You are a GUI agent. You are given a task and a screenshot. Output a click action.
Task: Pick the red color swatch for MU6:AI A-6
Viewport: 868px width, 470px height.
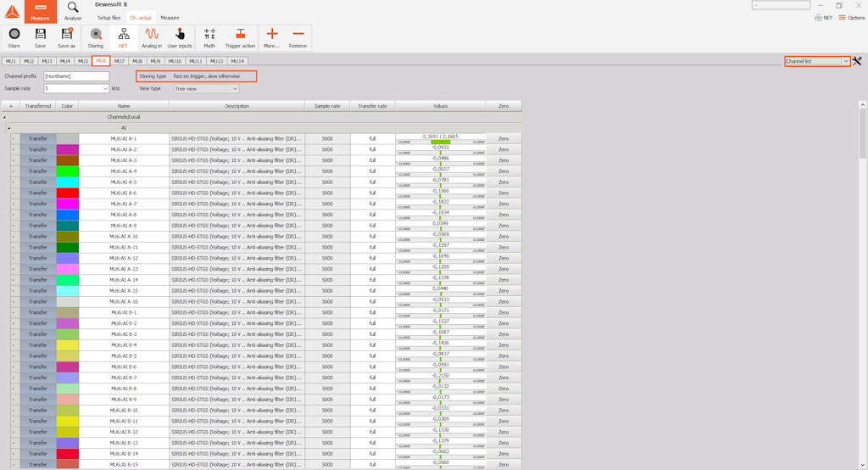tap(68, 193)
